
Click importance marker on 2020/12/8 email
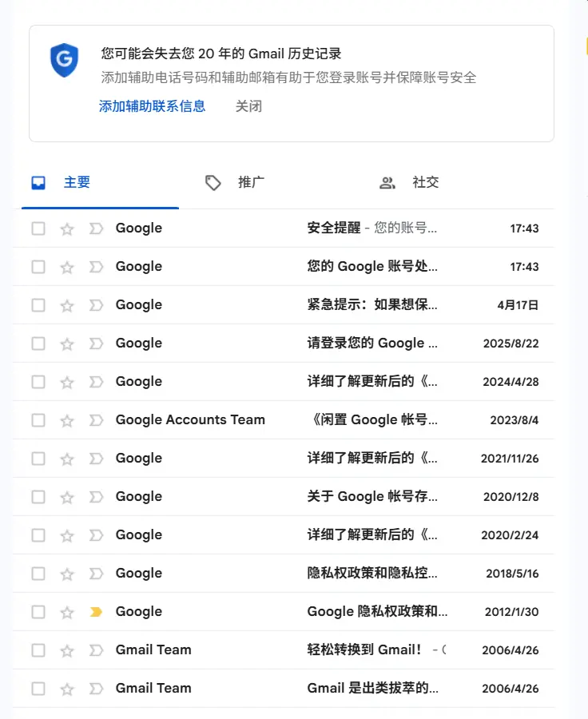96,497
